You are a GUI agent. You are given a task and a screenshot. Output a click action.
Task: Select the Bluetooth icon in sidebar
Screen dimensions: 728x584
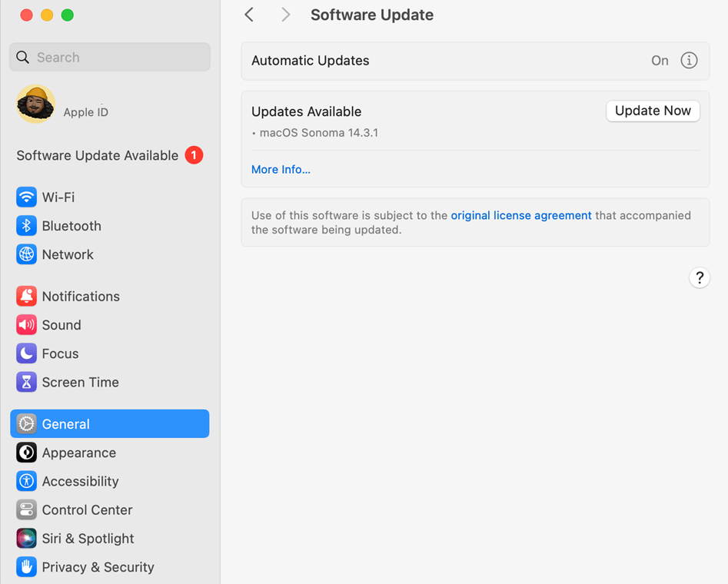click(x=26, y=226)
